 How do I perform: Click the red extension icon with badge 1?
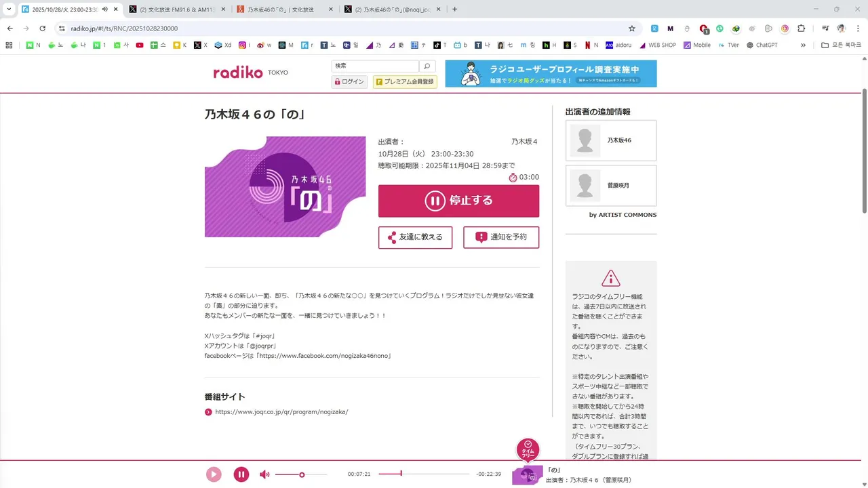pos(703,28)
